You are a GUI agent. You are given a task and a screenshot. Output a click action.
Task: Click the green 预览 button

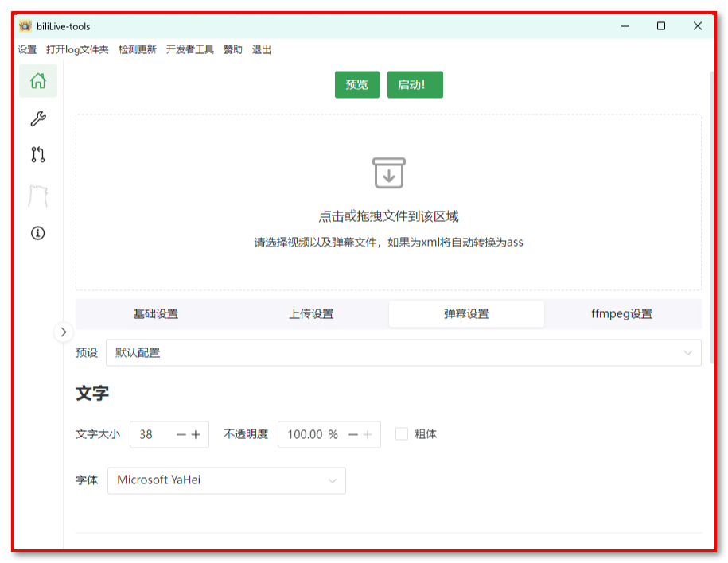[356, 85]
